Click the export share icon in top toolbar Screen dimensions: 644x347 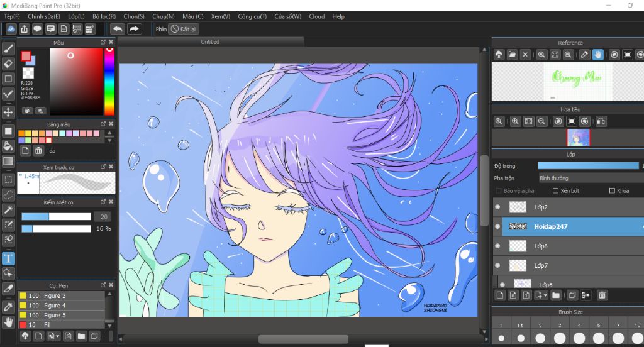coord(25,29)
